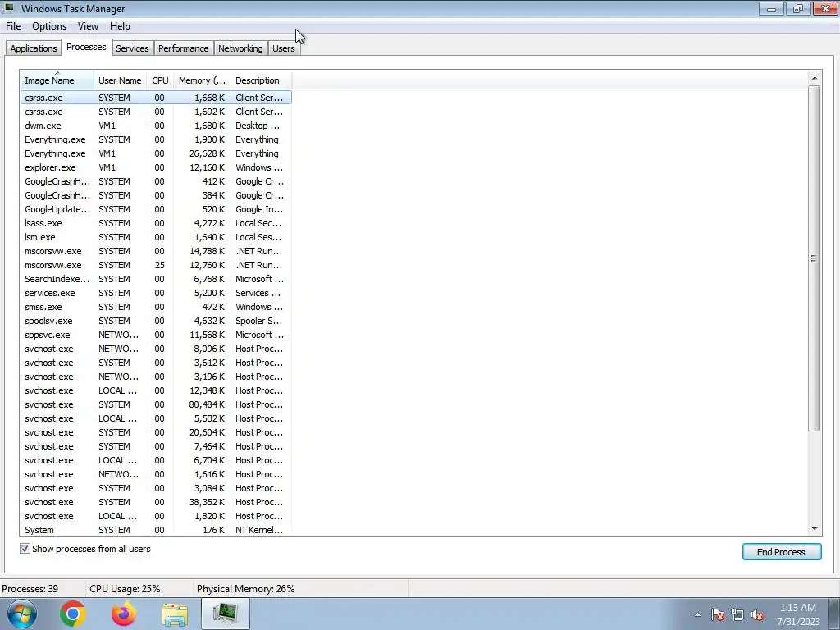Sort by CPU column header
This screenshot has width=840, height=630.
[x=160, y=80]
